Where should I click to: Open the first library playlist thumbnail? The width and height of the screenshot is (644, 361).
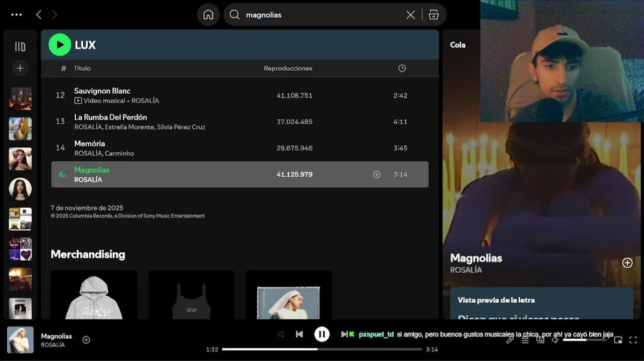(20, 98)
